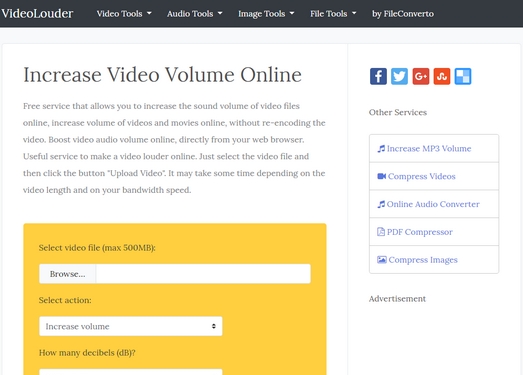Image resolution: width=523 pixels, height=375 pixels.
Task: Expand the Image Tools menu
Action: [x=266, y=14]
